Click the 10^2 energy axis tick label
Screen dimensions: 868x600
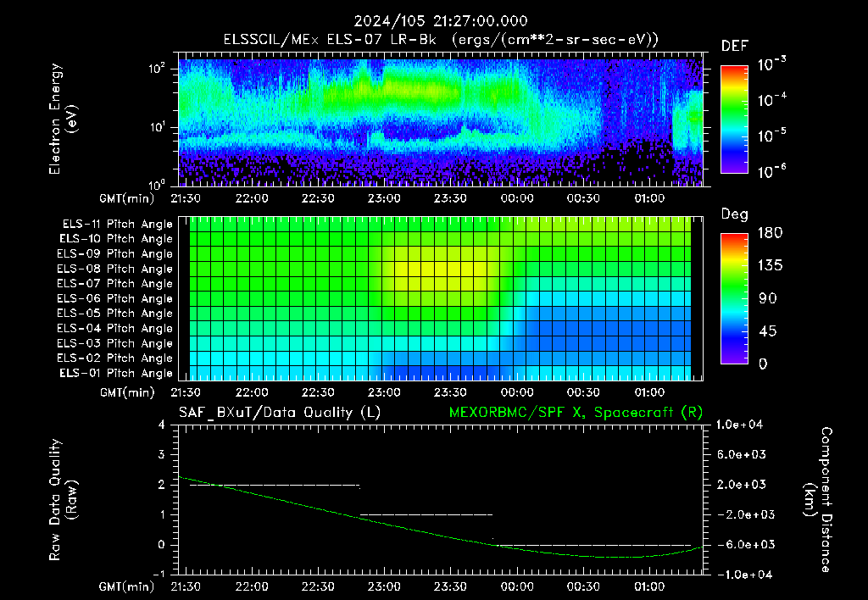pyautogui.click(x=157, y=69)
